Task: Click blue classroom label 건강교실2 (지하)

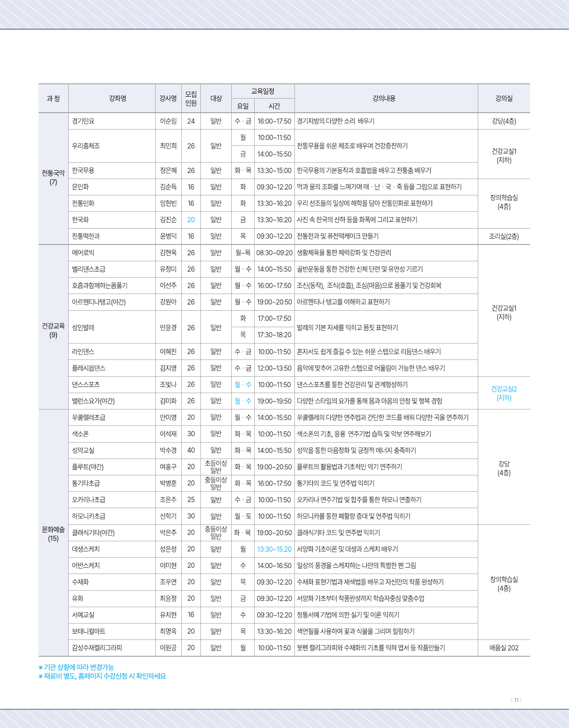Action: (x=504, y=393)
